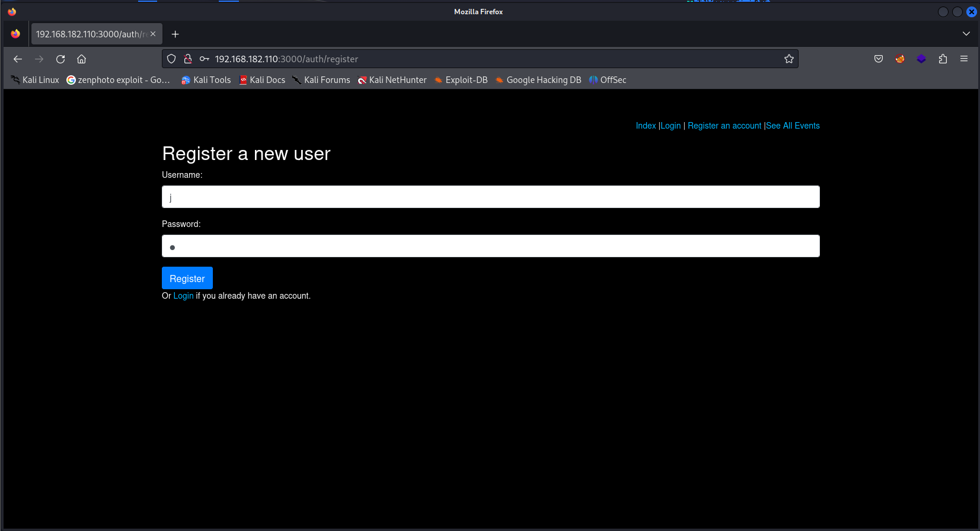Close the 192.168.182.110 register tab

pos(153,34)
